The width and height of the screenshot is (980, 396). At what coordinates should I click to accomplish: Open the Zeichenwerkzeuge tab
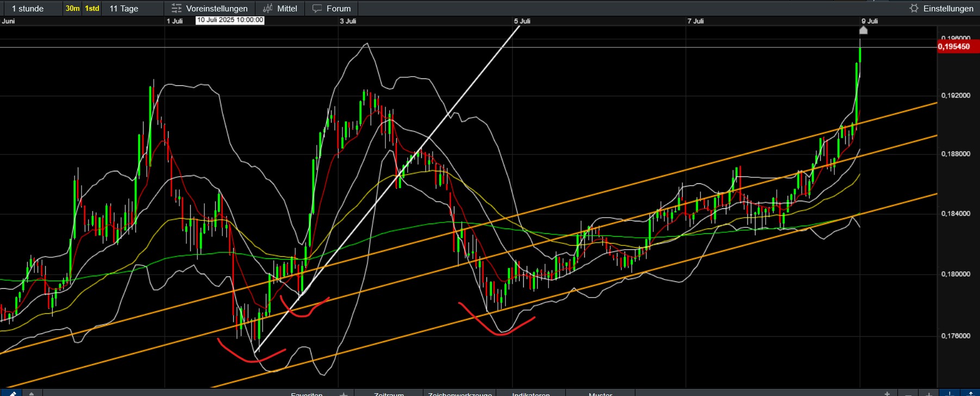tap(460, 394)
